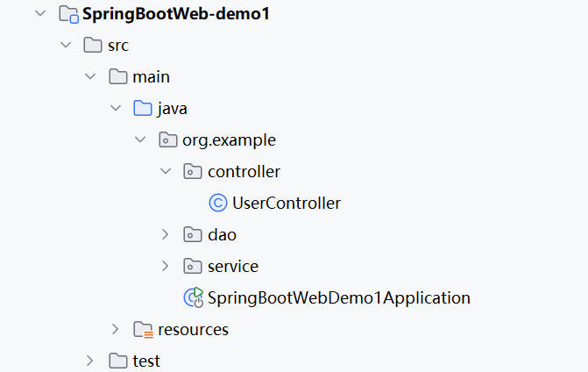The height and width of the screenshot is (372, 588).
Task: Expand the dao package
Action: 166,235
